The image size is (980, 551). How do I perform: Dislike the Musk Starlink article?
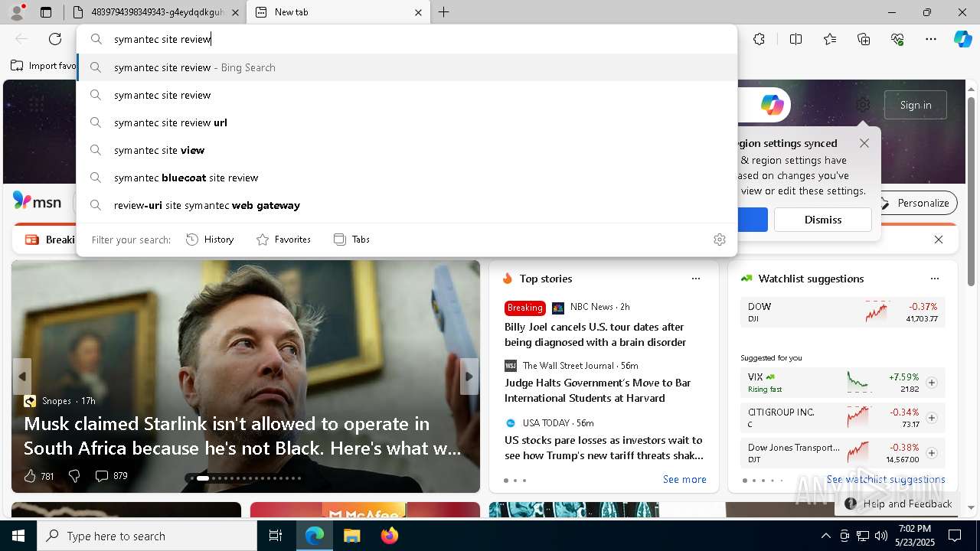click(74, 476)
